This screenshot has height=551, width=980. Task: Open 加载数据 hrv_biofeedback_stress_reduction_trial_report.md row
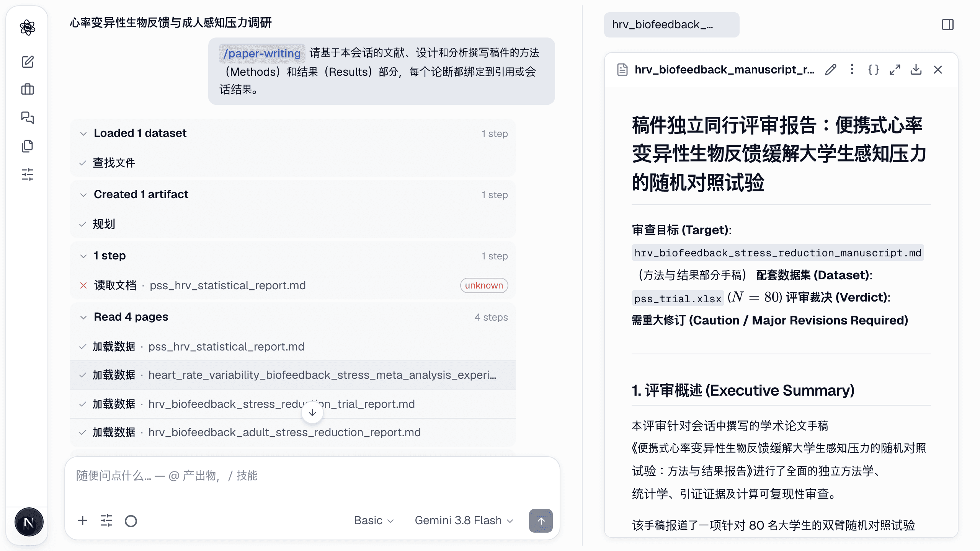(293, 404)
